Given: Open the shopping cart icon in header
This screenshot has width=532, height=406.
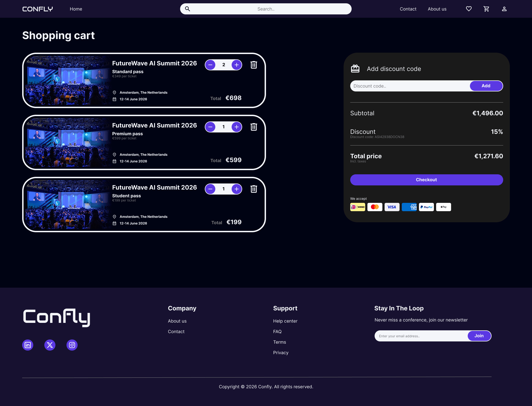Looking at the screenshot, I should pyautogui.click(x=486, y=9).
